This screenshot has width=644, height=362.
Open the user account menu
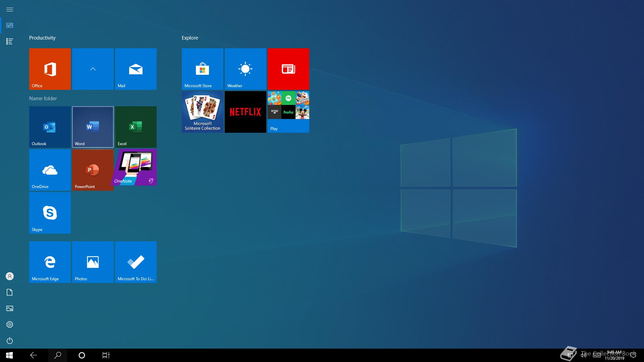click(10, 276)
